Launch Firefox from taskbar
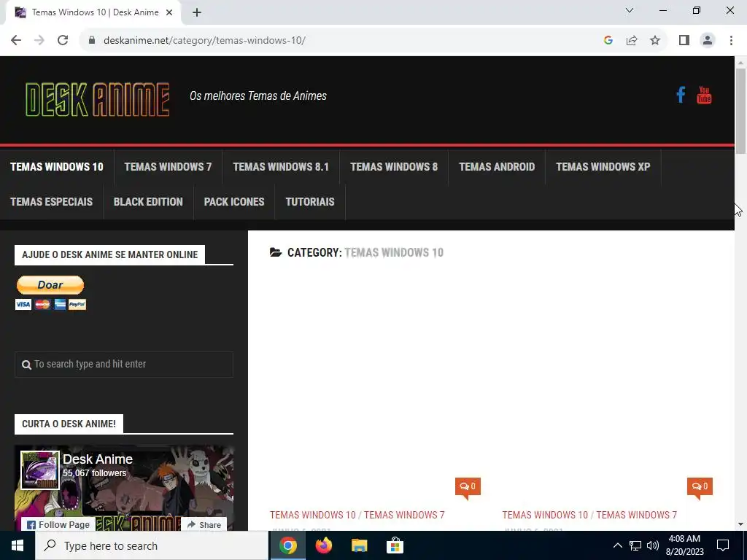 point(324,545)
